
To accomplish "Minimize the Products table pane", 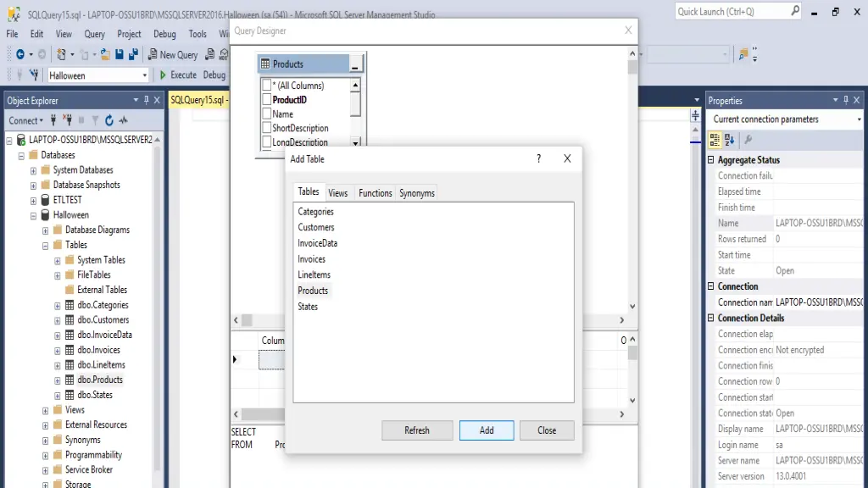I will click(x=355, y=65).
